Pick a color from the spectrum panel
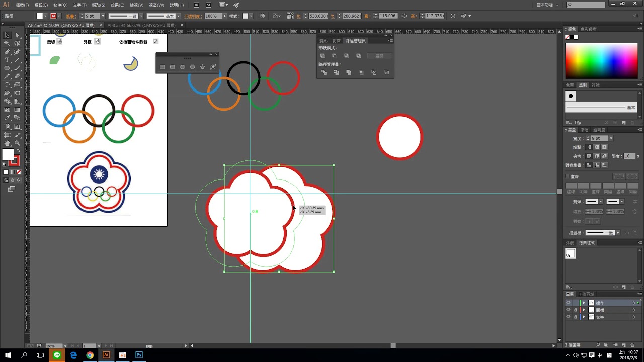Image resolution: width=644 pixels, height=362 pixels. click(601, 61)
